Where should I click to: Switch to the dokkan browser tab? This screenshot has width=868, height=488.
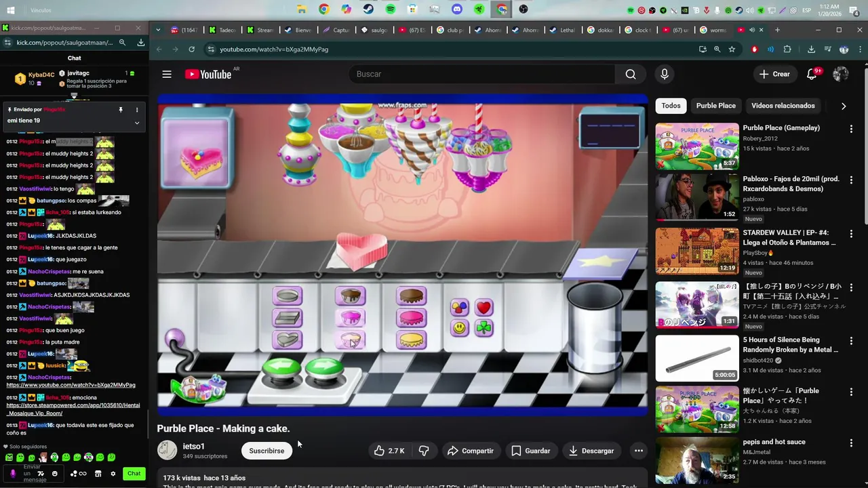point(600,30)
